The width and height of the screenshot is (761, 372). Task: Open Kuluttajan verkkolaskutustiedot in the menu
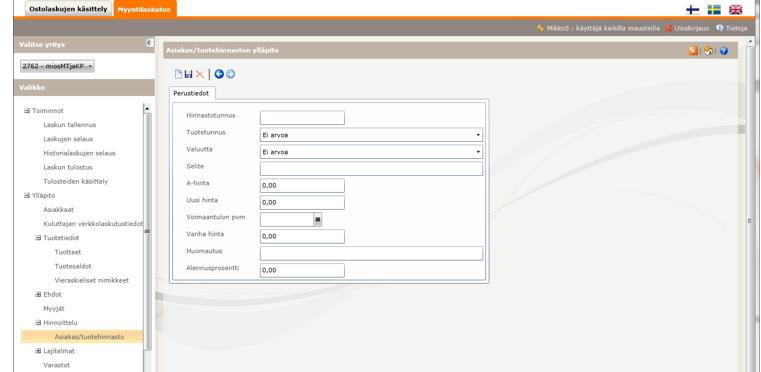pos(93,224)
